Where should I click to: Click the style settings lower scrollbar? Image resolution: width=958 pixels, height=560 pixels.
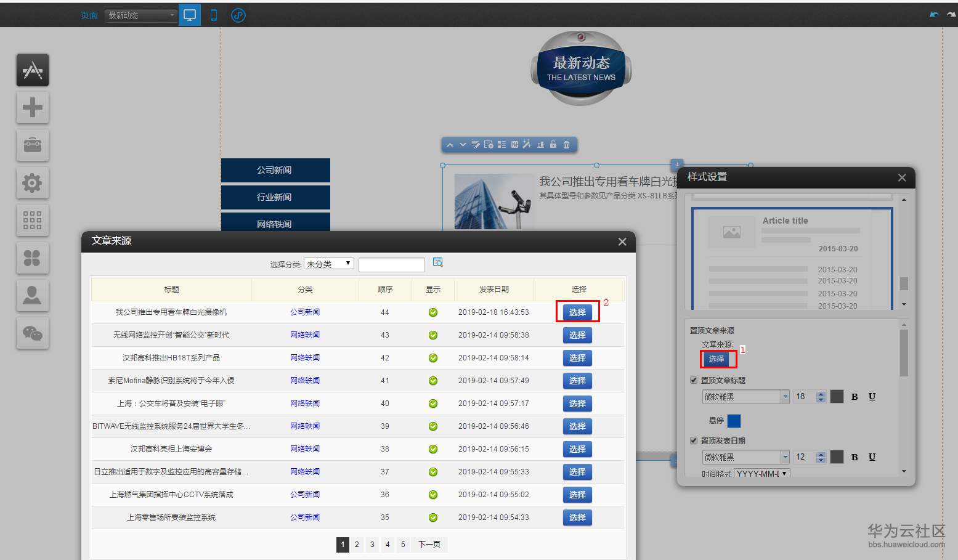[904, 354]
